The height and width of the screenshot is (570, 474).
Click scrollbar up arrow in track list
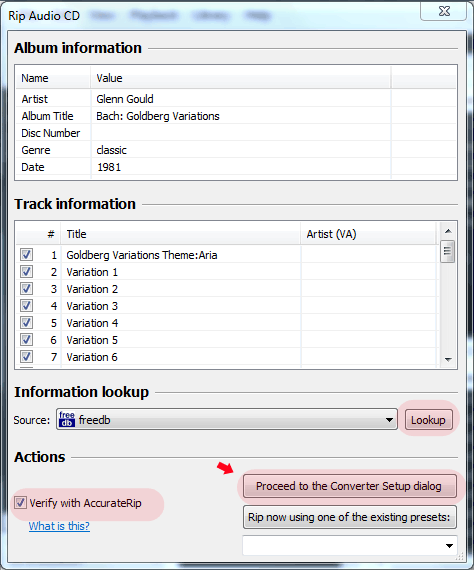[x=448, y=231]
